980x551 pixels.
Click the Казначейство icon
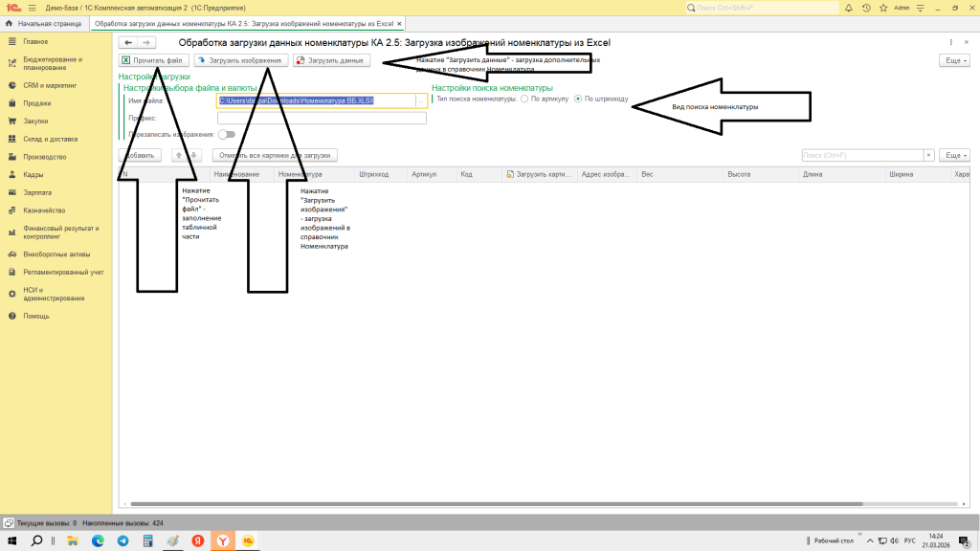(x=11, y=210)
